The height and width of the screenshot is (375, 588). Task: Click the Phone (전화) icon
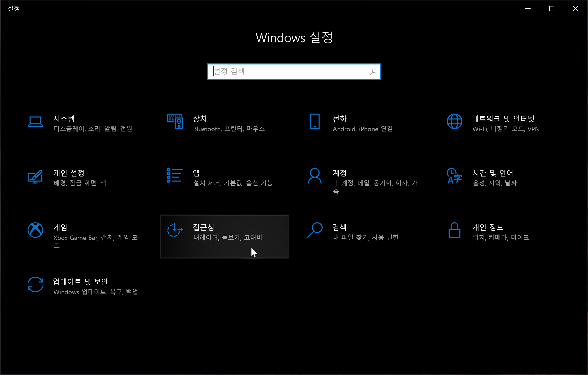tap(315, 121)
